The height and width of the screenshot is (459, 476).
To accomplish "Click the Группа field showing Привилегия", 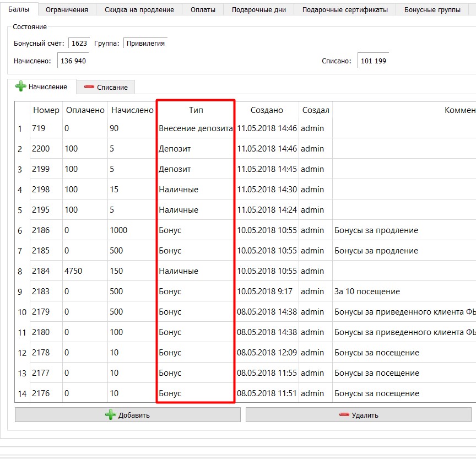I will 145,43.
